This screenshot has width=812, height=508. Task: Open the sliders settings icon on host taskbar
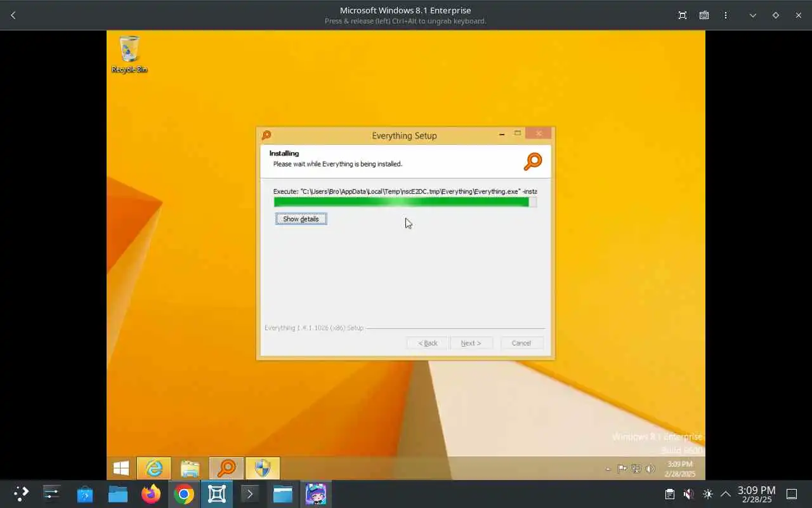point(51,493)
